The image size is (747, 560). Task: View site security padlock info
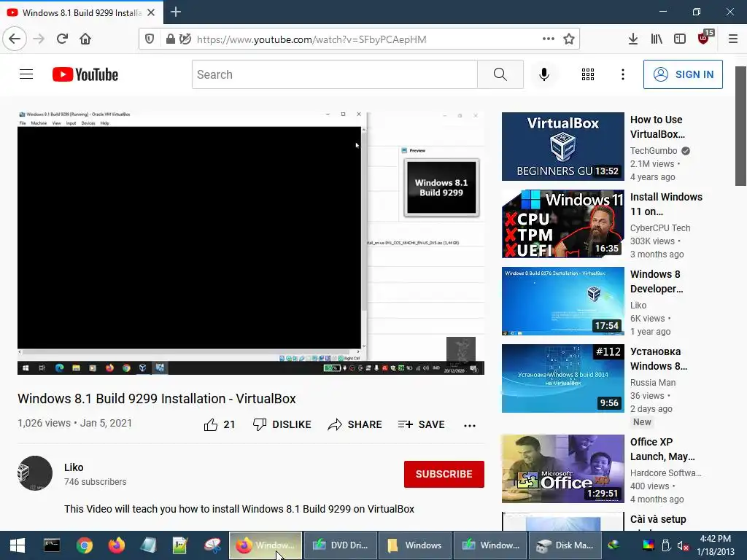click(170, 39)
